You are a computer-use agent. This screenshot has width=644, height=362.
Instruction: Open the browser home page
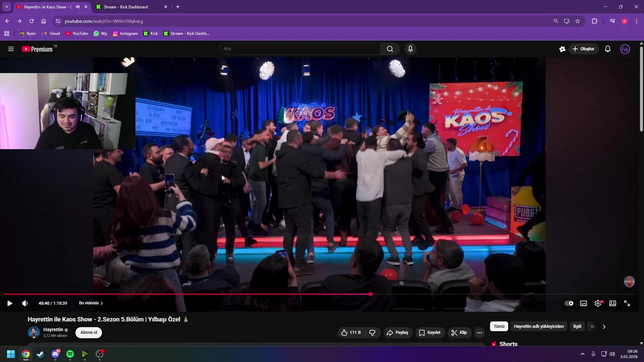[x=43, y=21]
